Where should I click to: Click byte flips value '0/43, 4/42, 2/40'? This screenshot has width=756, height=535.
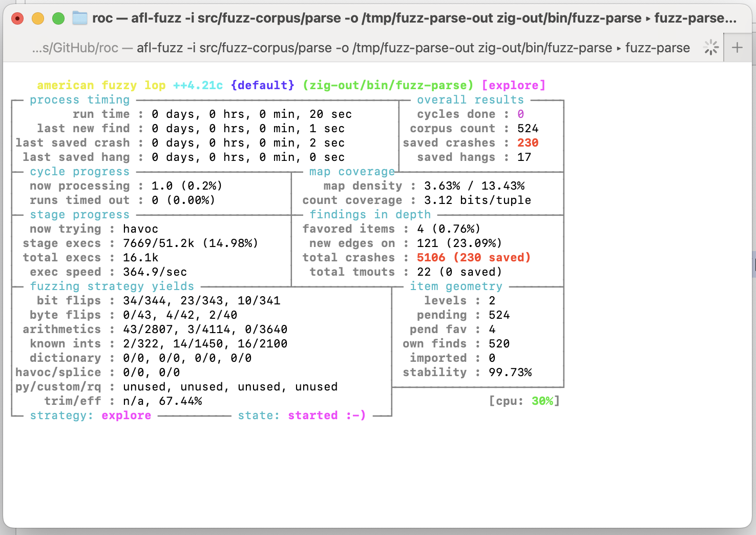[x=180, y=315]
